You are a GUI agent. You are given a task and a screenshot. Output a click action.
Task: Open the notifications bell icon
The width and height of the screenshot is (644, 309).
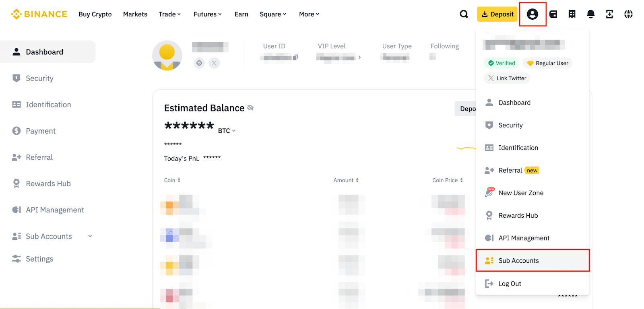coord(590,14)
